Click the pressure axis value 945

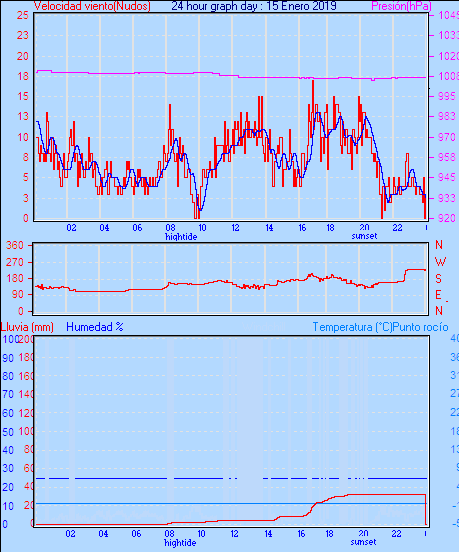tap(448, 177)
